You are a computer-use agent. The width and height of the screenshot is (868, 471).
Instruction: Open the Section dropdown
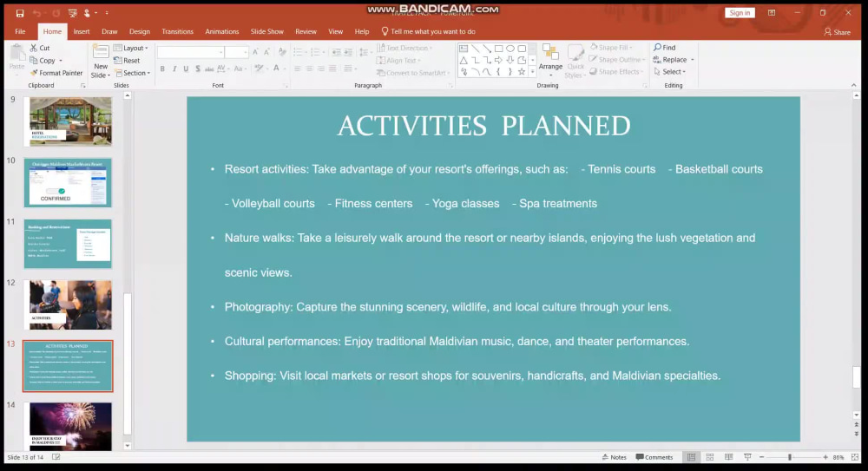132,73
